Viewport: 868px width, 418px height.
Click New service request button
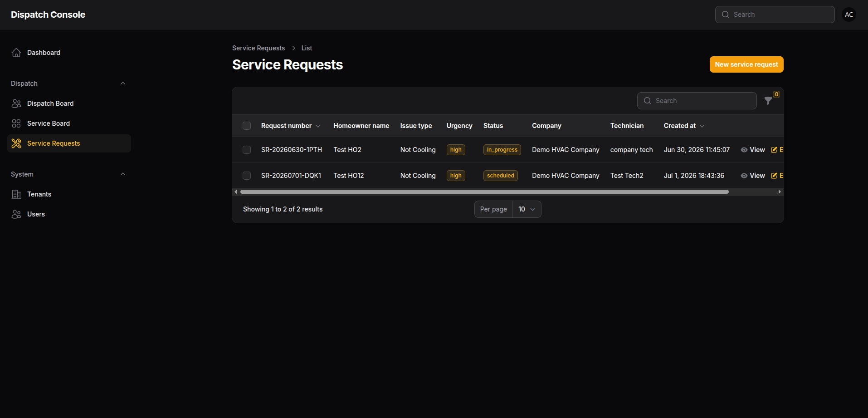[x=746, y=64]
